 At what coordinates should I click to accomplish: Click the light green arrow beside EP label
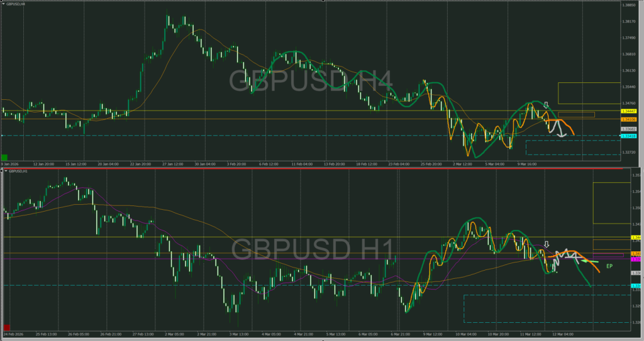[x=588, y=262]
